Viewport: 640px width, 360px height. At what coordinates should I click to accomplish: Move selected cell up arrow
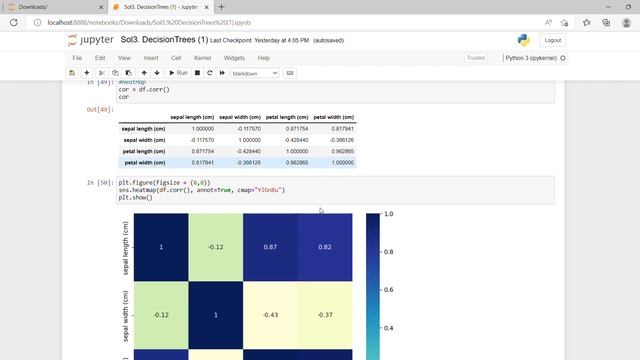point(144,73)
